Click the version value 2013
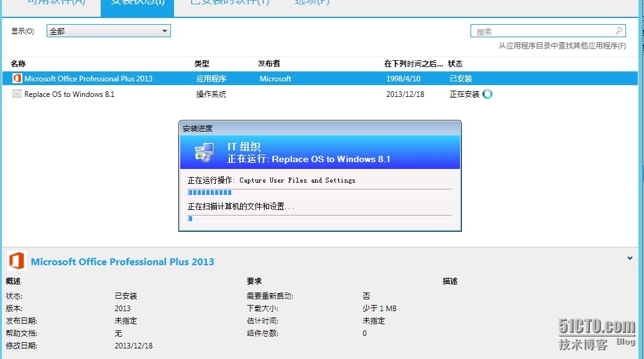644x359 pixels. (122, 308)
